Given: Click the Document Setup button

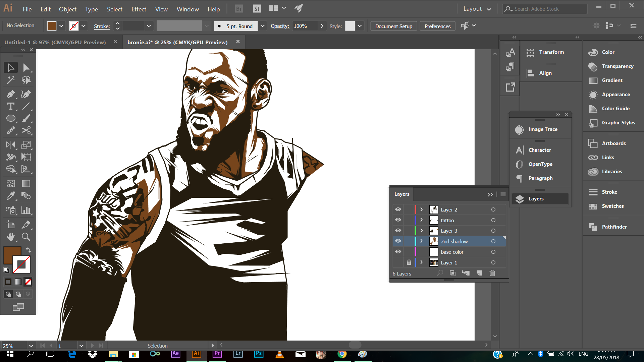Looking at the screenshot, I should (x=394, y=26).
